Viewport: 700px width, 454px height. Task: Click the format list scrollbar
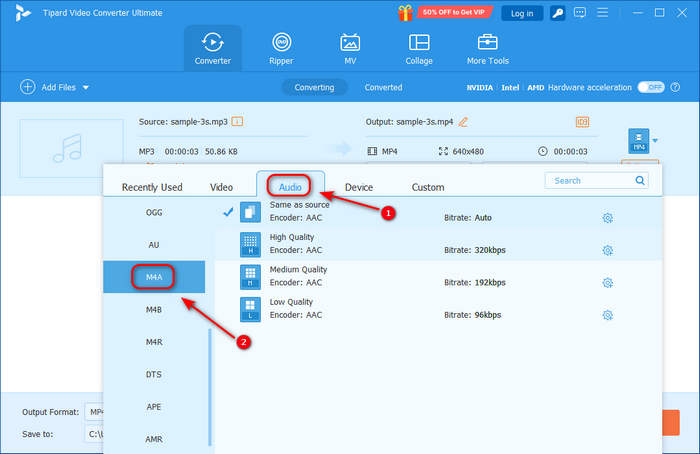[210, 387]
